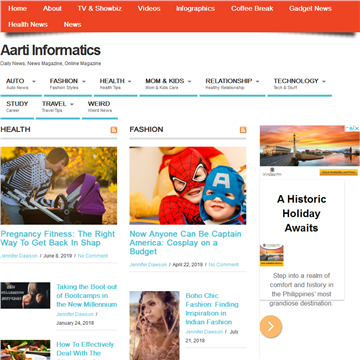The image size is (360, 360).
Task: Click the June 8, 2019 date text
Action: [57, 256]
